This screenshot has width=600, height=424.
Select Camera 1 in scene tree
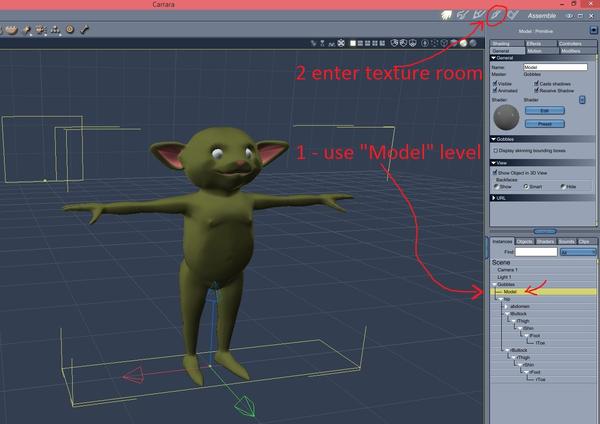click(x=507, y=270)
